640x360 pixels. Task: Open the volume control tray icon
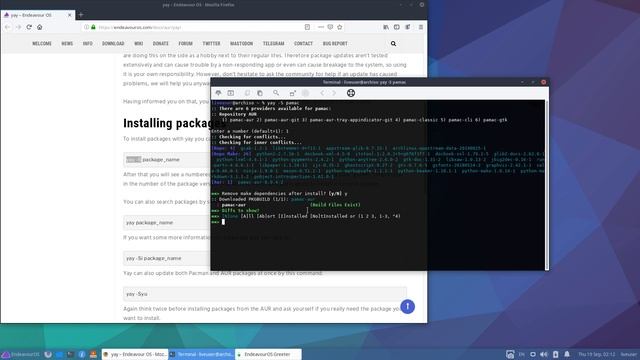click(x=544, y=354)
